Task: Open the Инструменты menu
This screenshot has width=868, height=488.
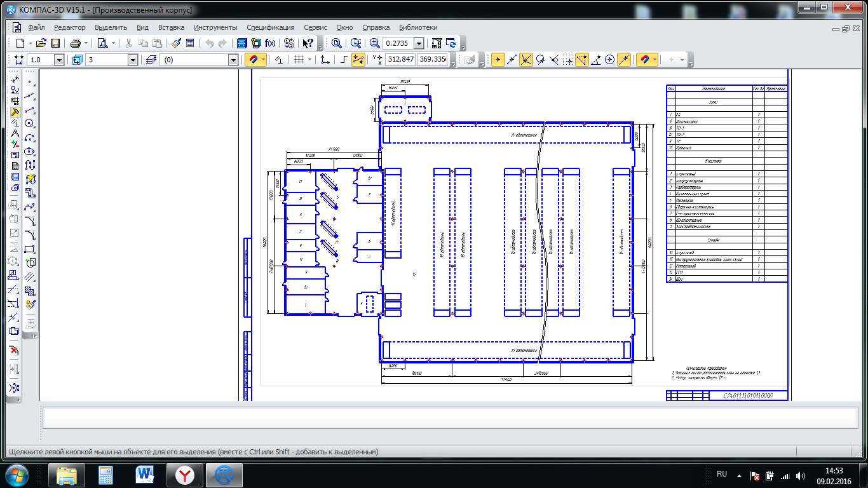Action: click(216, 27)
